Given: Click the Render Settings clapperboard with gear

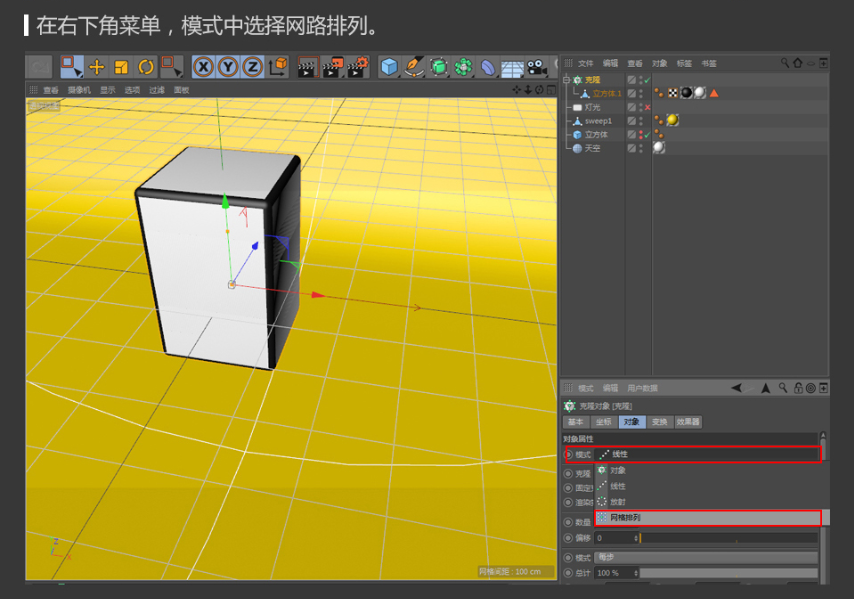Looking at the screenshot, I should coord(357,67).
